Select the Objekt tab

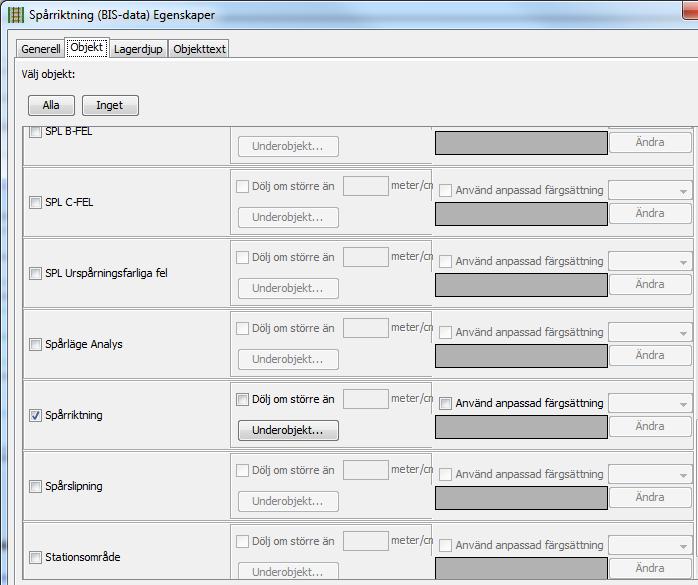coord(87,47)
